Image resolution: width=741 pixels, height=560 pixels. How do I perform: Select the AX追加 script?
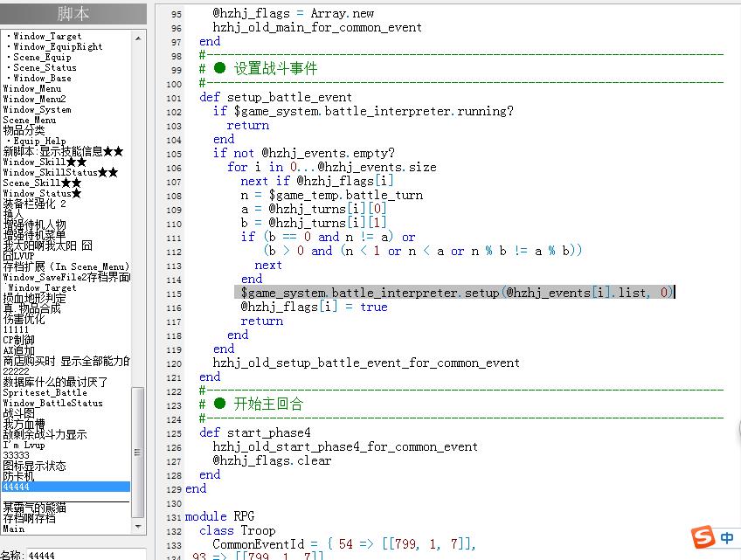tap(18, 350)
